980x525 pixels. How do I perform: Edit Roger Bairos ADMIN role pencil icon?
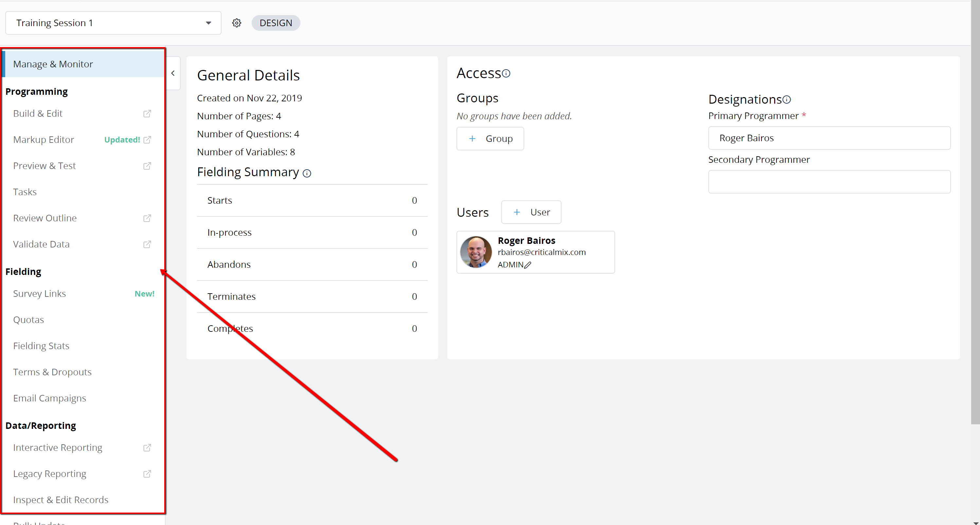click(x=527, y=265)
